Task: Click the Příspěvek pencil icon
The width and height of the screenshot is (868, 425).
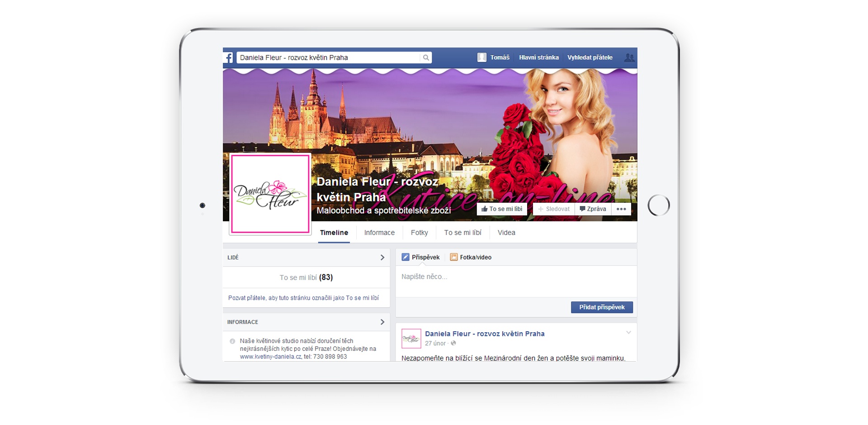Action: (406, 257)
